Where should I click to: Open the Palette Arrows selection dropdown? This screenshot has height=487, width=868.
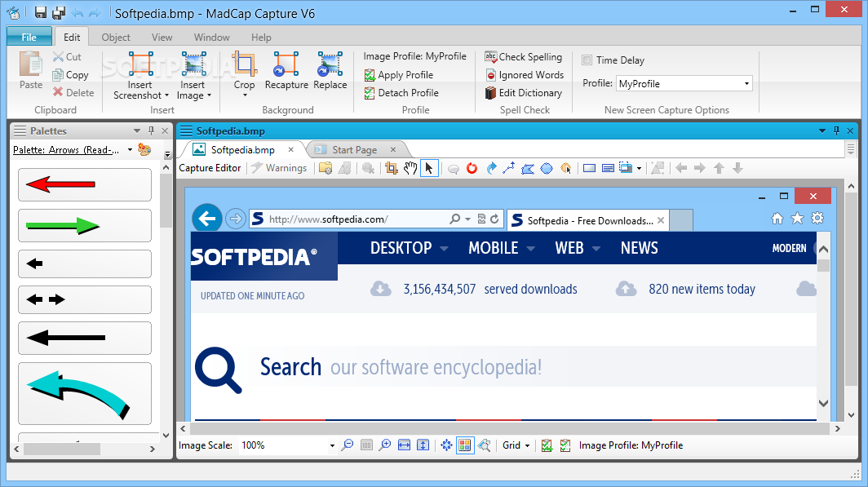(130, 149)
